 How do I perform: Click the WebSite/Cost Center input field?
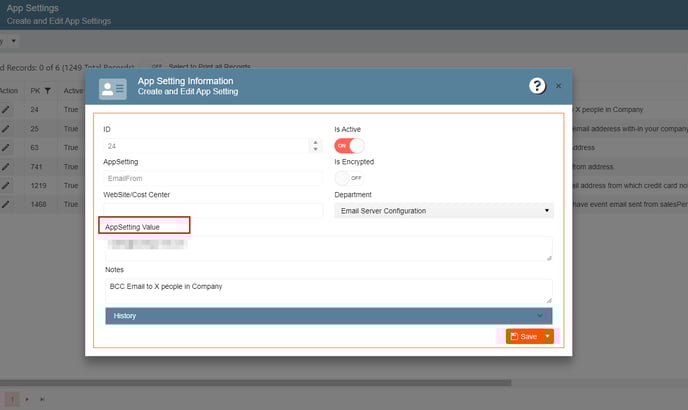[x=213, y=210]
